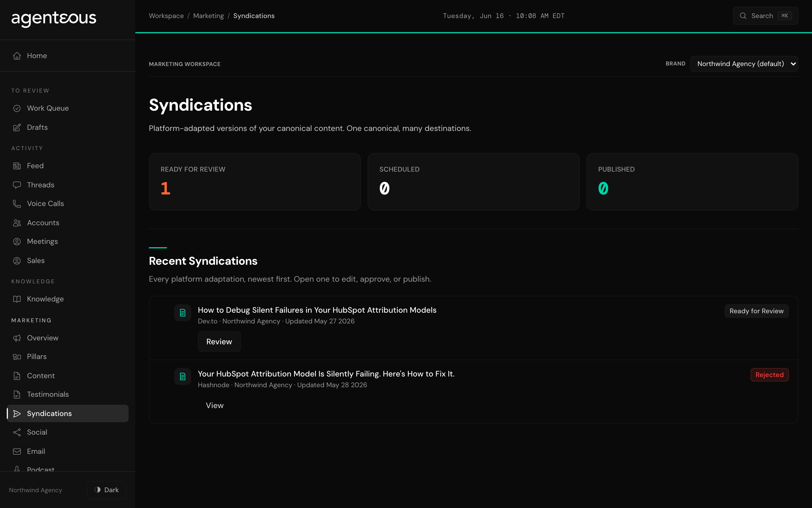Viewport: 812px width, 508px height.
Task: Click the Knowledge book icon
Action: (17, 299)
